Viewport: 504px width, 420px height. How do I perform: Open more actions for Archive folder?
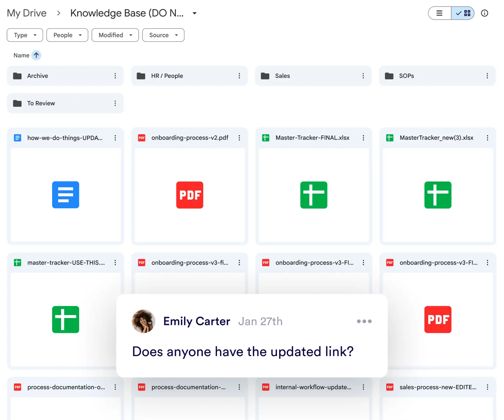115,76
